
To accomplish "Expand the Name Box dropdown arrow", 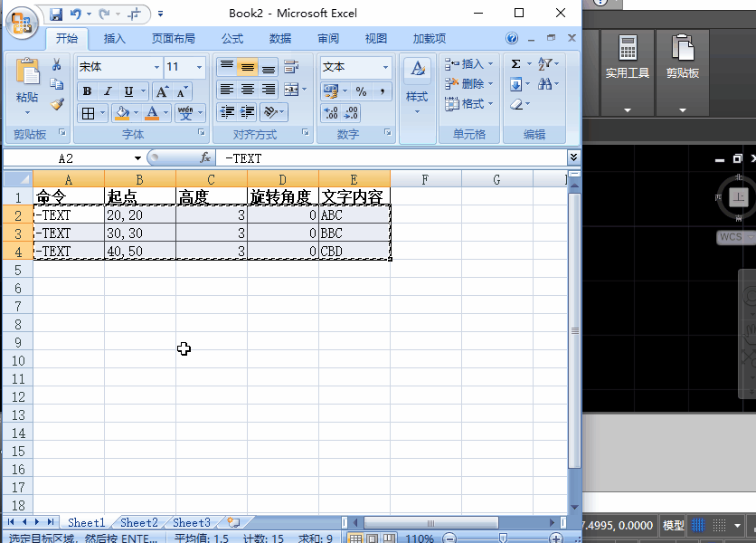I will [137, 158].
